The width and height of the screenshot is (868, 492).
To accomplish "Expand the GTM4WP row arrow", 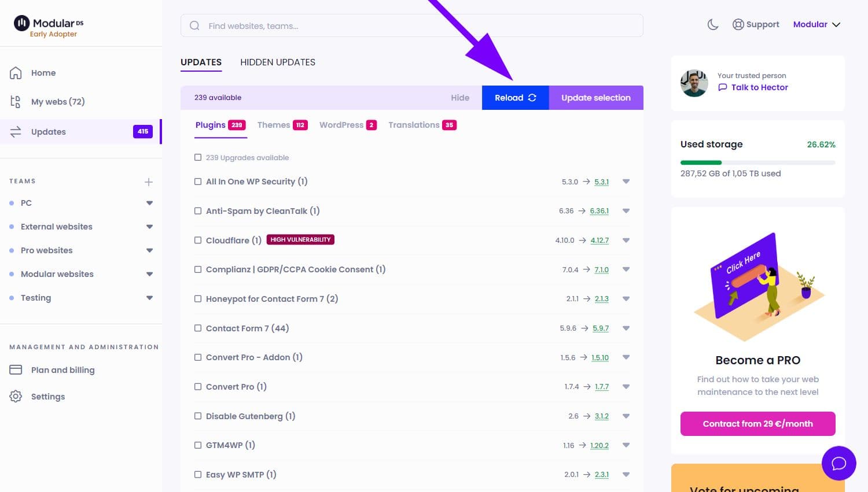I will (x=626, y=445).
